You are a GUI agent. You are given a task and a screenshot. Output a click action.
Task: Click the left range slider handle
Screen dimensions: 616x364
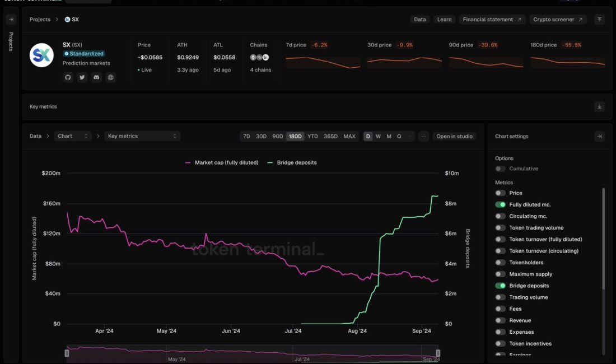[67, 353]
